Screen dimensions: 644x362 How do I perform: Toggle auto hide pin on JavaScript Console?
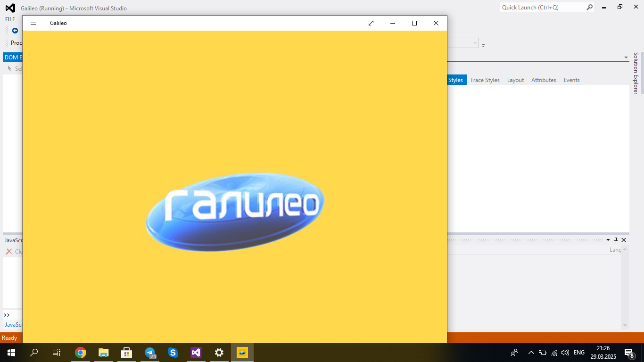[616, 240]
